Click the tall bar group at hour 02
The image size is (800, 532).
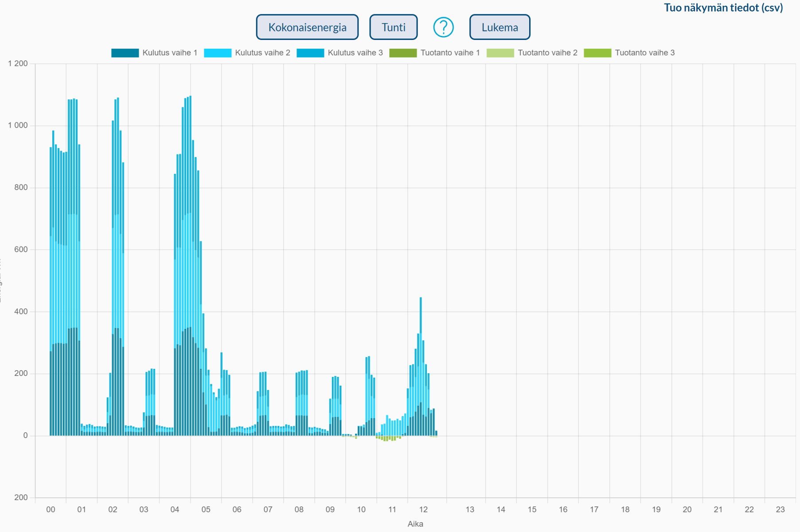pos(117,266)
